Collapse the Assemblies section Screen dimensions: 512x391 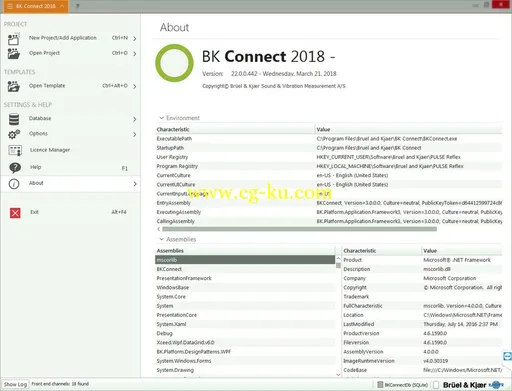coord(161,239)
